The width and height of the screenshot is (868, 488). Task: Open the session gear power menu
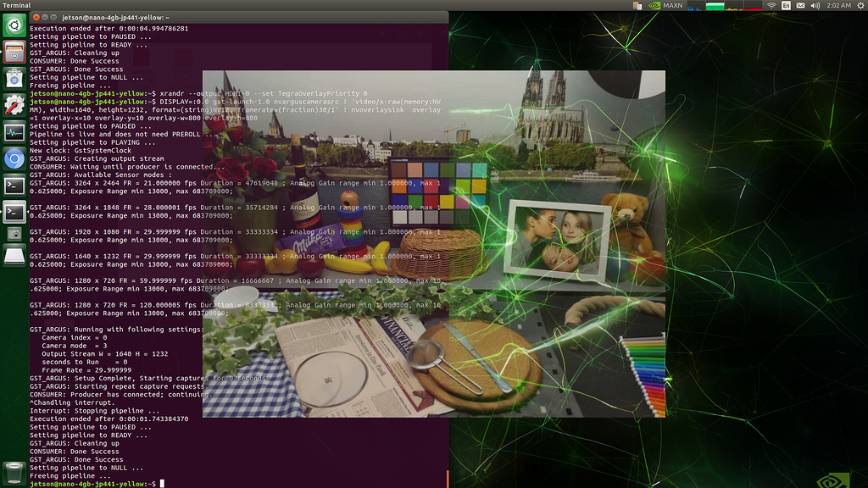tap(859, 8)
